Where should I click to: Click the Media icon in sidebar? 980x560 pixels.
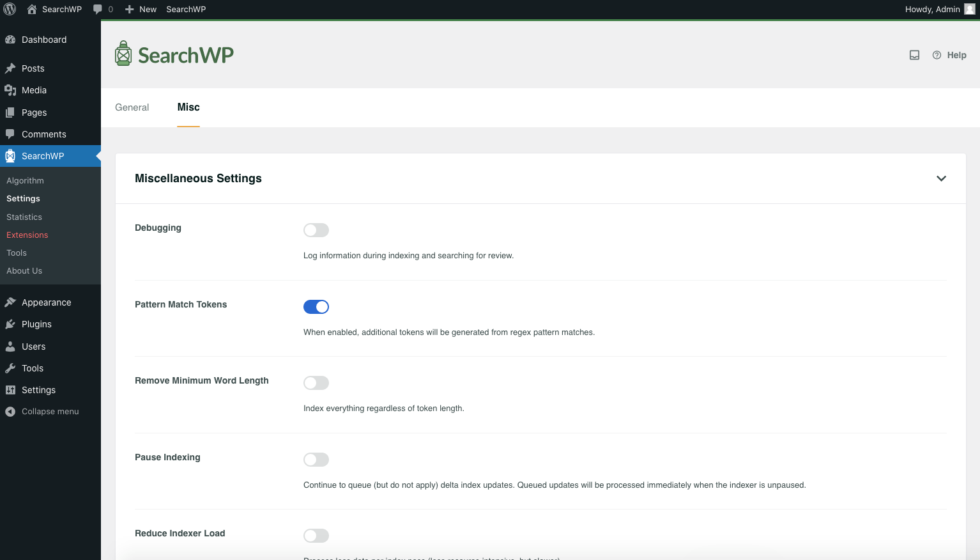click(10, 90)
